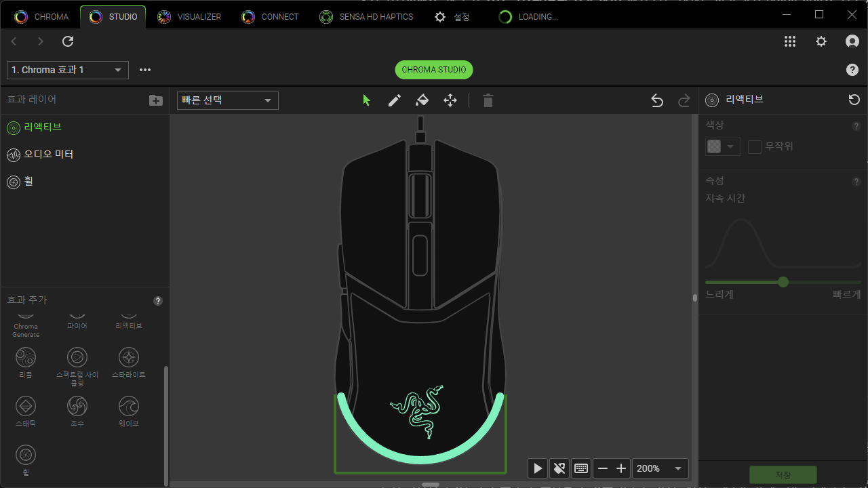Zoom out with the minus button

pos(603,468)
